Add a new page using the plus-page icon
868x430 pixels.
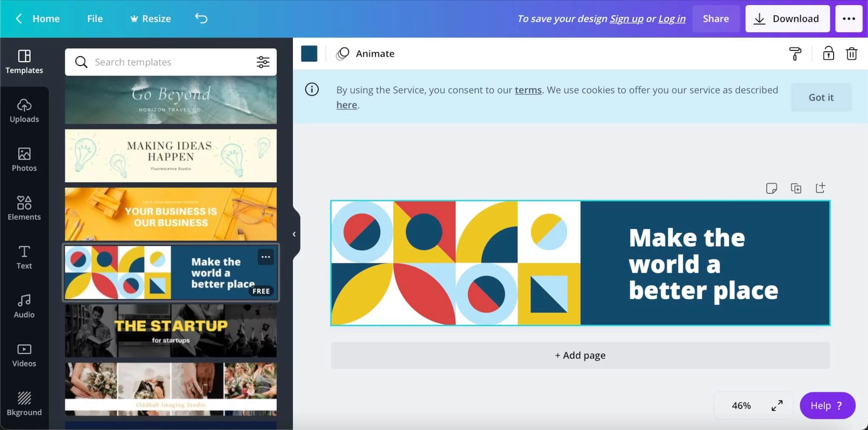coord(821,188)
